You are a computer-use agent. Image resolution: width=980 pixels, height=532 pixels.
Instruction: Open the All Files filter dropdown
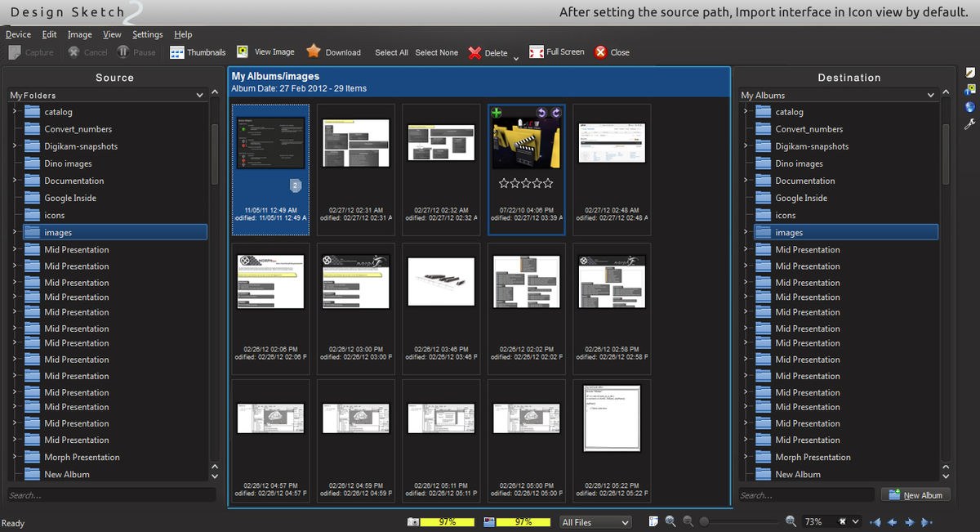tap(595, 522)
